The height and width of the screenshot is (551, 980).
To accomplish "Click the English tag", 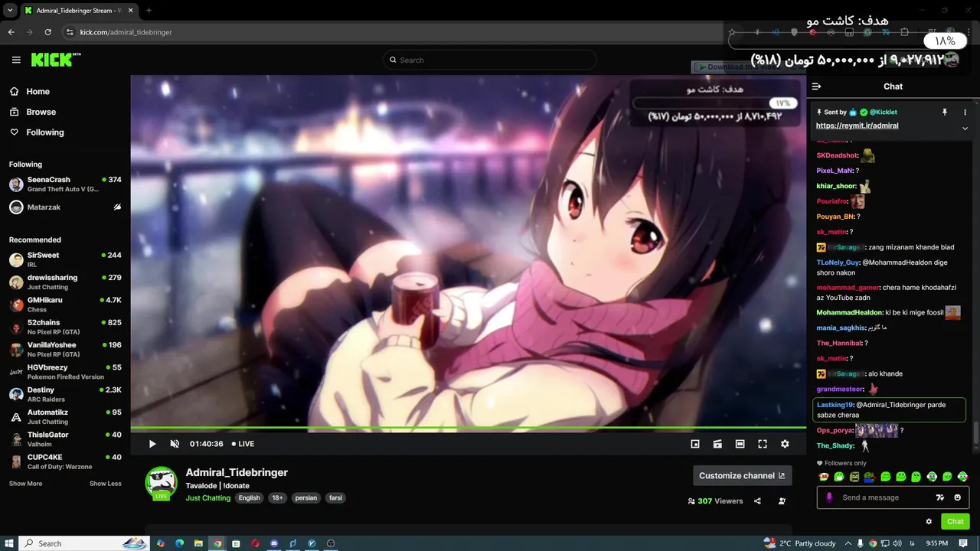I will point(249,497).
